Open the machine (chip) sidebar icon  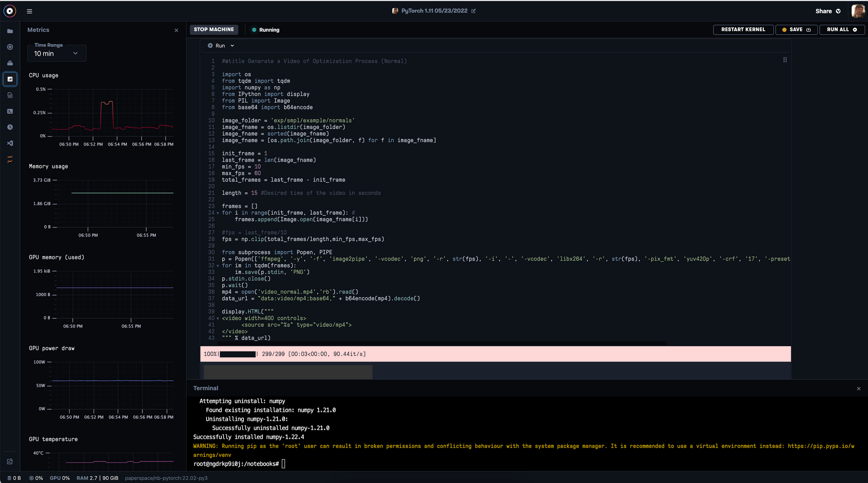point(10,47)
